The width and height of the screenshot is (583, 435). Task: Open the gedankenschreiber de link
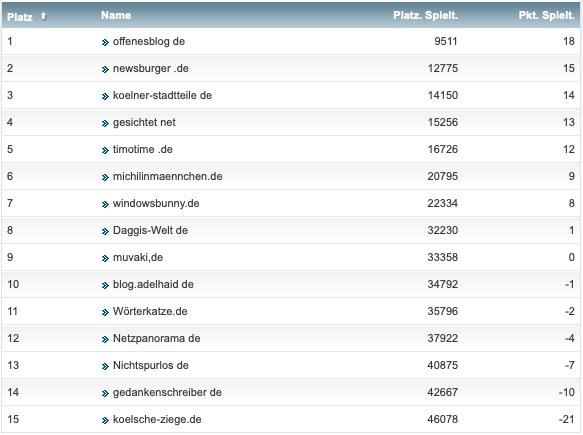167,392
